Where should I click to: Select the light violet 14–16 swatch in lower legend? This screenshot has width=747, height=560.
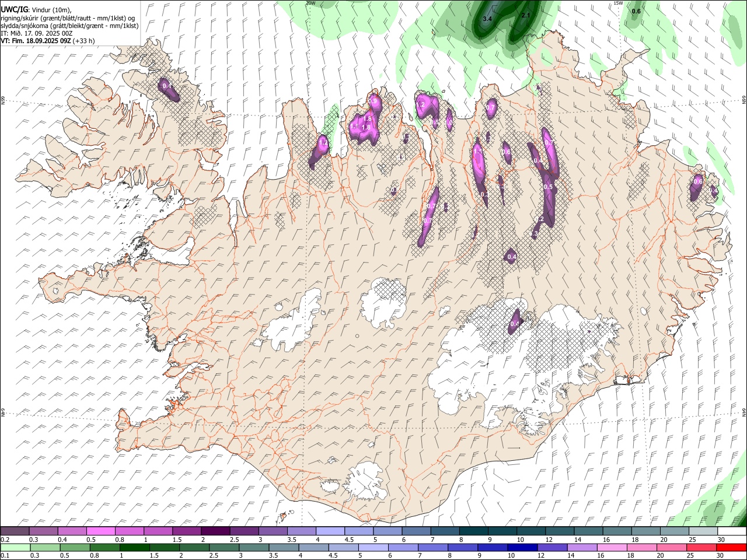pos(582,548)
